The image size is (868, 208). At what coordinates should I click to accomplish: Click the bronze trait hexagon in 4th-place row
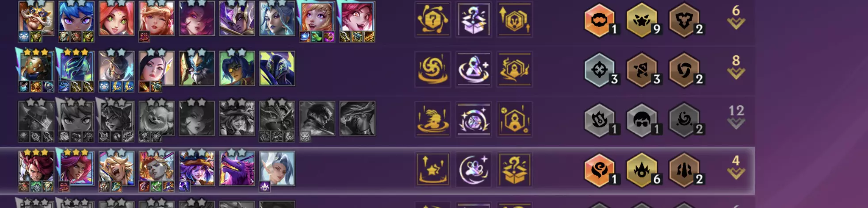click(685, 170)
